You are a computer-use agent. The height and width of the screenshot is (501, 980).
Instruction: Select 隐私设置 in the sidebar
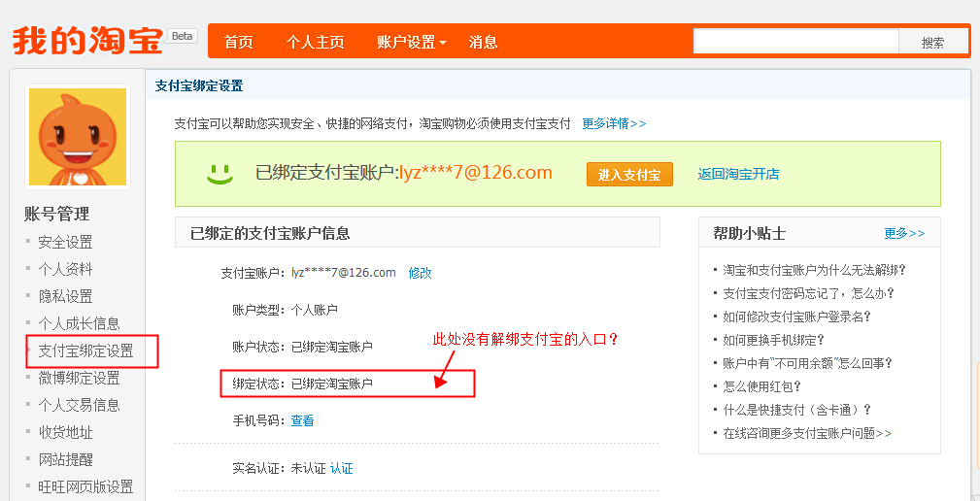[65, 296]
